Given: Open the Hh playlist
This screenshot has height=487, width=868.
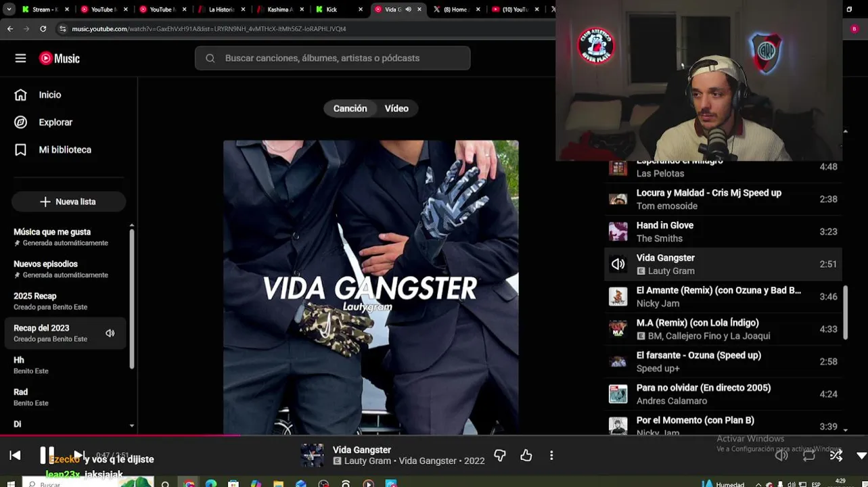Looking at the screenshot, I should click(x=66, y=365).
